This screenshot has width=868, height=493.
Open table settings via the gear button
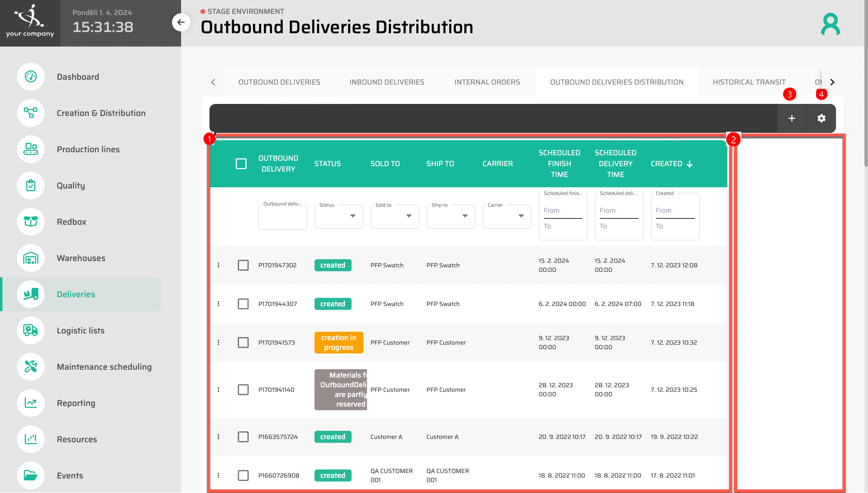pyautogui.click(x=821, y=118)
